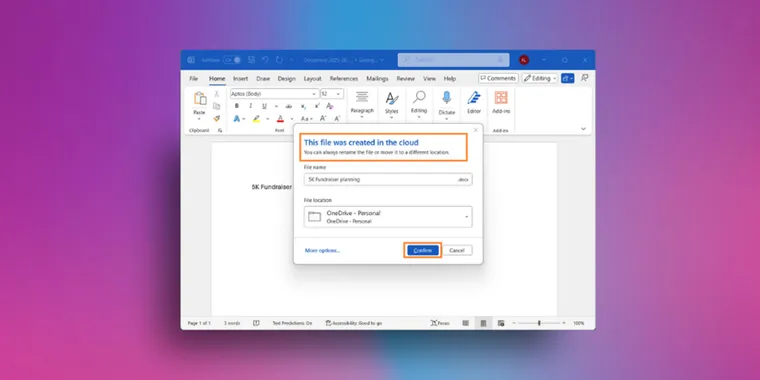The image size is (760, 380).
Task: Toggle subscript formatting
Action: [303, 106]
